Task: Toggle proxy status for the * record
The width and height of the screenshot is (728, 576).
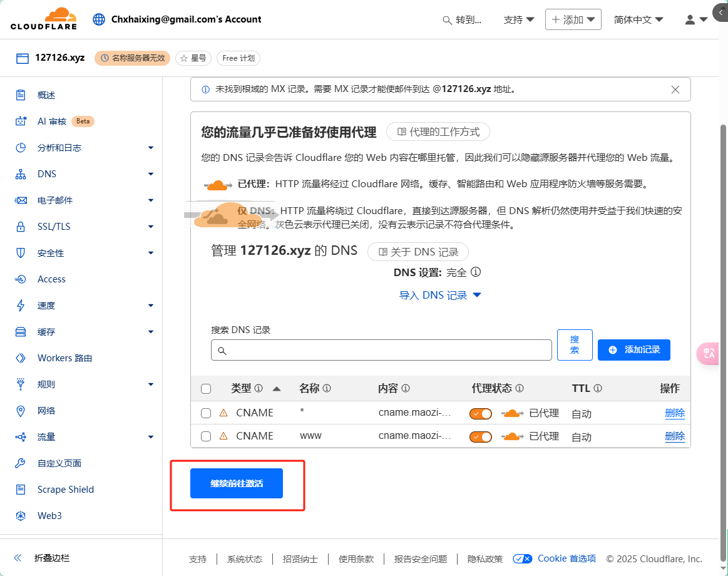Action: coord(481,413)
